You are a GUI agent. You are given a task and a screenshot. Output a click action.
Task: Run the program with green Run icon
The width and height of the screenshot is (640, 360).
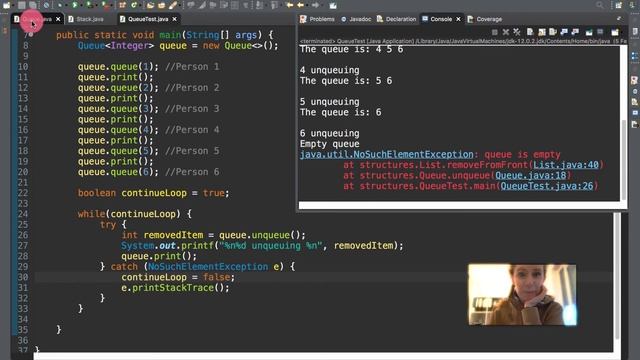point(75,5)
